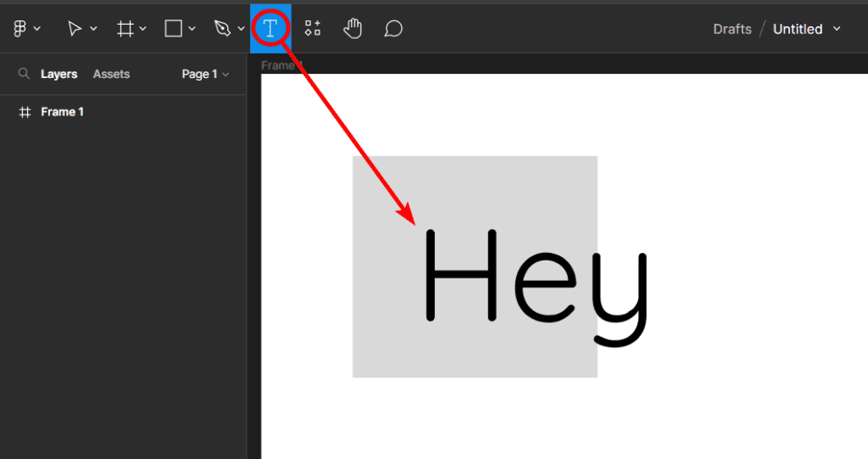Select the Rectangle shape tool
This screenshot has width=868, height=459.
(x=173, y=29)
